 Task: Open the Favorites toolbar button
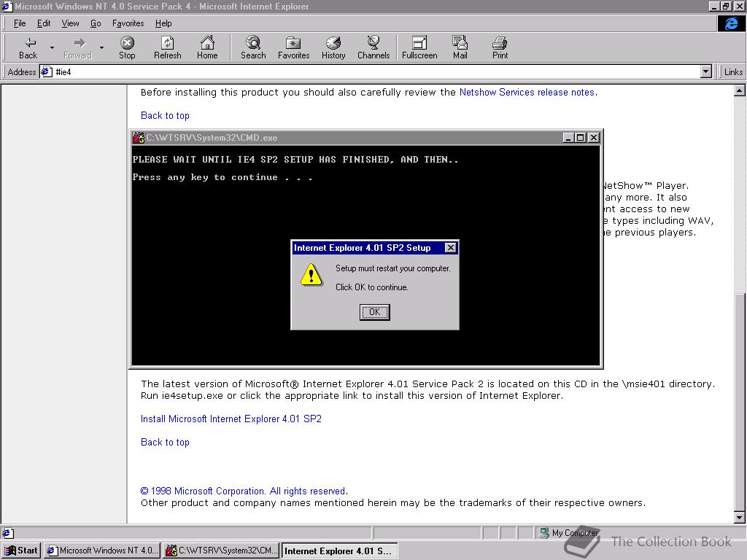click(x=293, y=47)
